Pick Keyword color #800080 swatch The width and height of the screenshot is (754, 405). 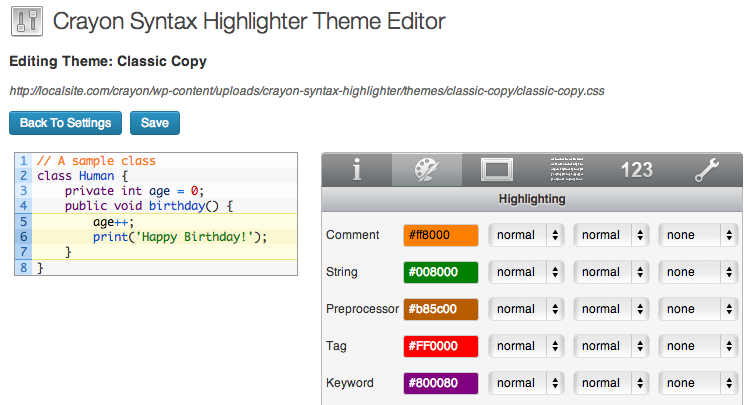pos(441,383)
